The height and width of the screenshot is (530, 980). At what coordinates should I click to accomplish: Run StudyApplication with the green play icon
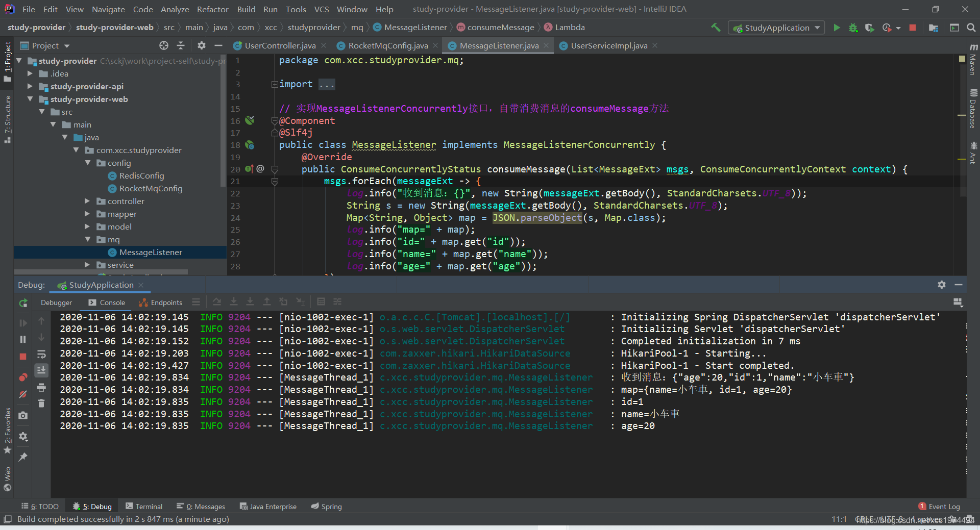pyautogui.click(x=837, y=28)
